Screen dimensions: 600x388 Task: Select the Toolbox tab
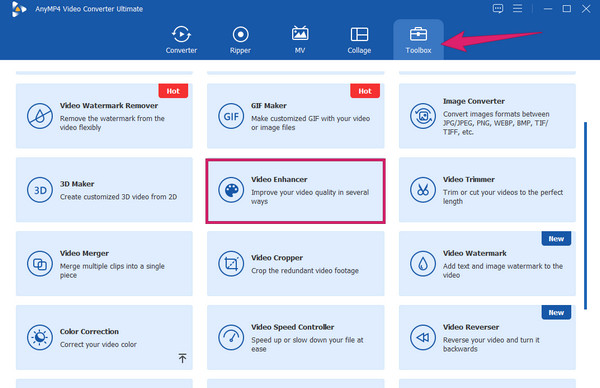tap(418, 40)
